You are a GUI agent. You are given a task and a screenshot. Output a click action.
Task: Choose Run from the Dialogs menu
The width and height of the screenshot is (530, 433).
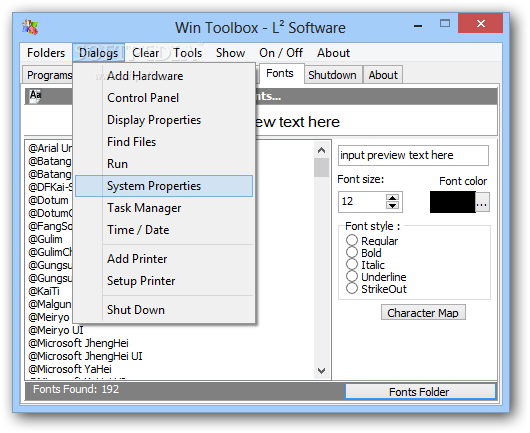(x=164, y=164)
